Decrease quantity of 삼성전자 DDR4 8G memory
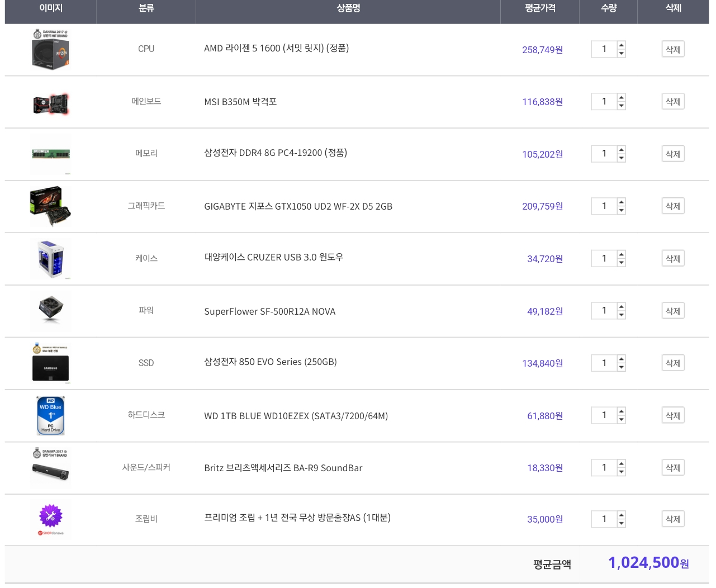The image size is (716, 588). click(621, 158)
